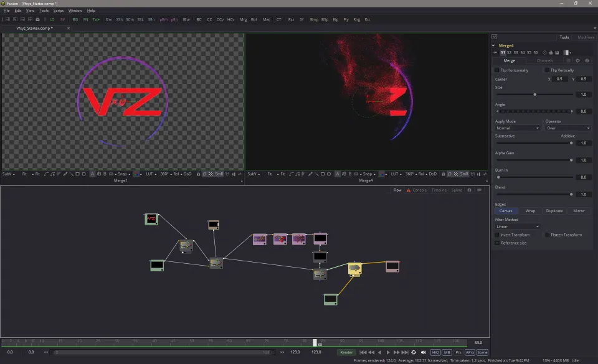
Task: Add a pRn particle render from the toolbar
Action: 174,19
